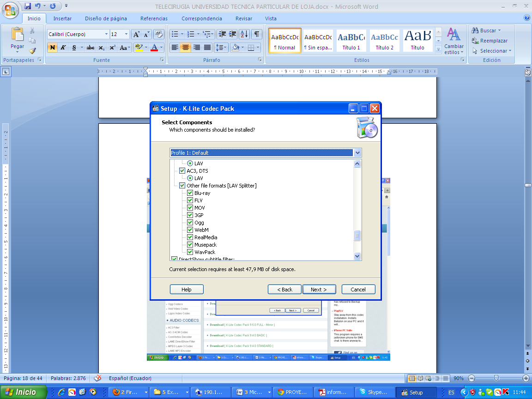532x399 pixels.
Task: Open the Vista tab
Action: coord(271,18)
